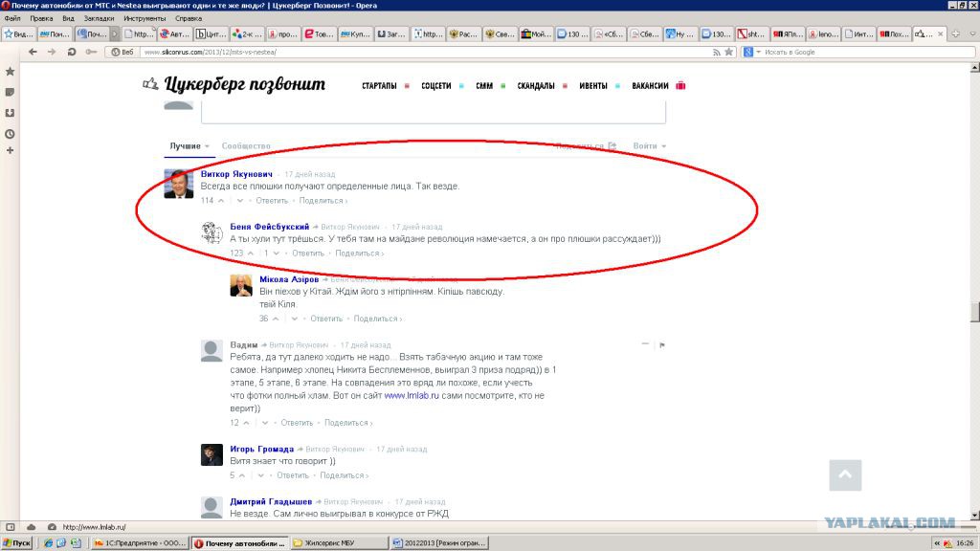The image size is (980, 551).
Task: Upvote Виткор Якунович's comment
Action: point(221,201)
